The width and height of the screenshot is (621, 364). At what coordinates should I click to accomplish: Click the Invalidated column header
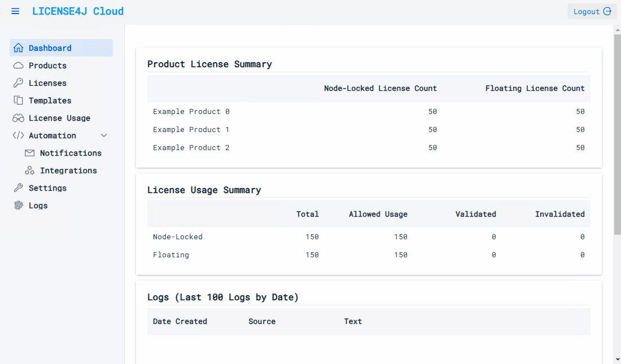(x=559, y=214)
